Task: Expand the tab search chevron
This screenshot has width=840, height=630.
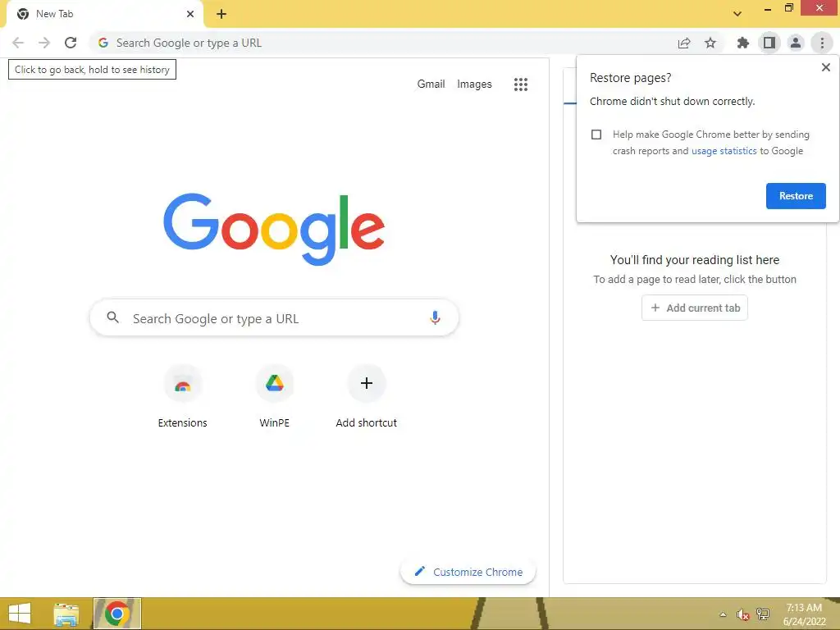Action: pyautogui.click(x=737, y=14)
